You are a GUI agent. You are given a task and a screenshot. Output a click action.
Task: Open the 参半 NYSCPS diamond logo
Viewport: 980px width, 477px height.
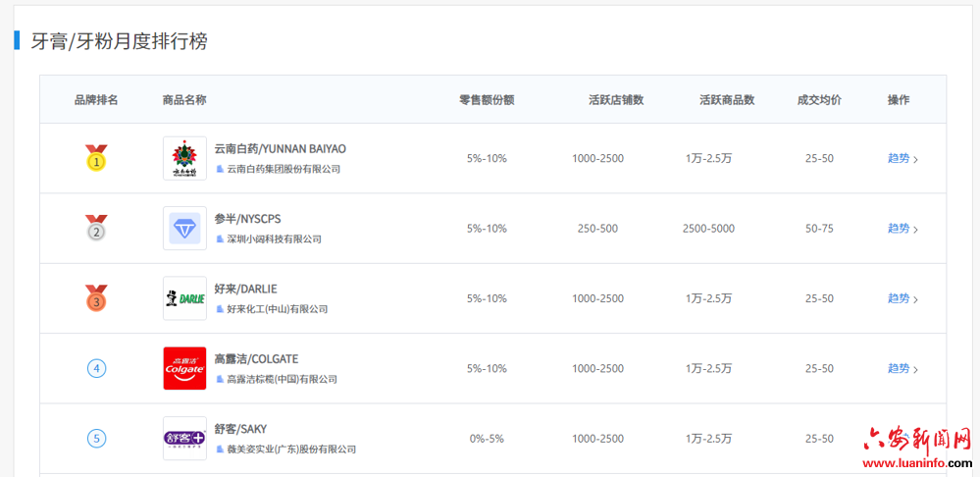[184, 229]
